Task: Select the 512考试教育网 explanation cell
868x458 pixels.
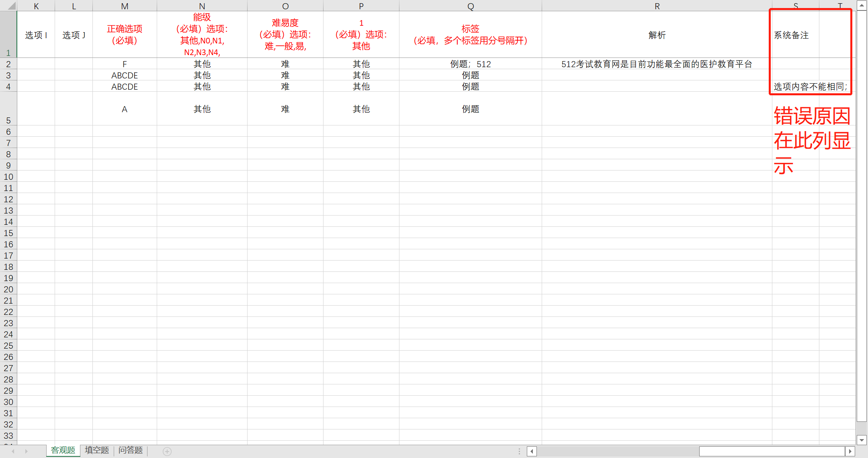Action: pos(657,64)
